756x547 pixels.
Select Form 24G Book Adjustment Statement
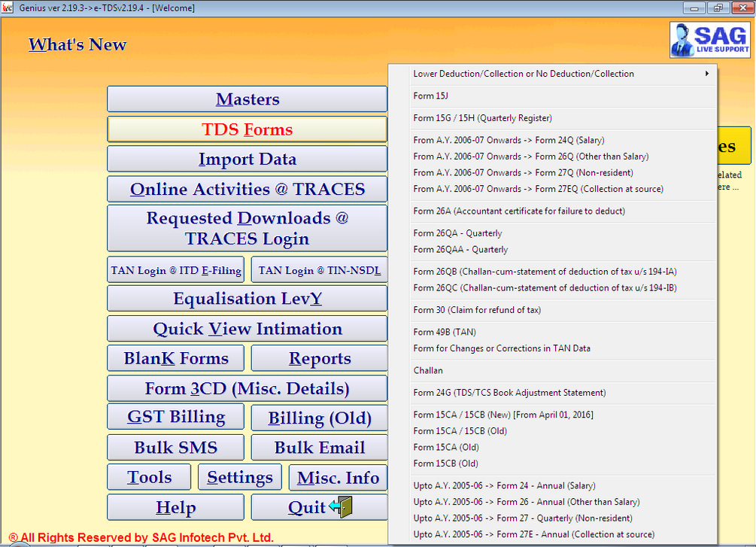(553, 392)
